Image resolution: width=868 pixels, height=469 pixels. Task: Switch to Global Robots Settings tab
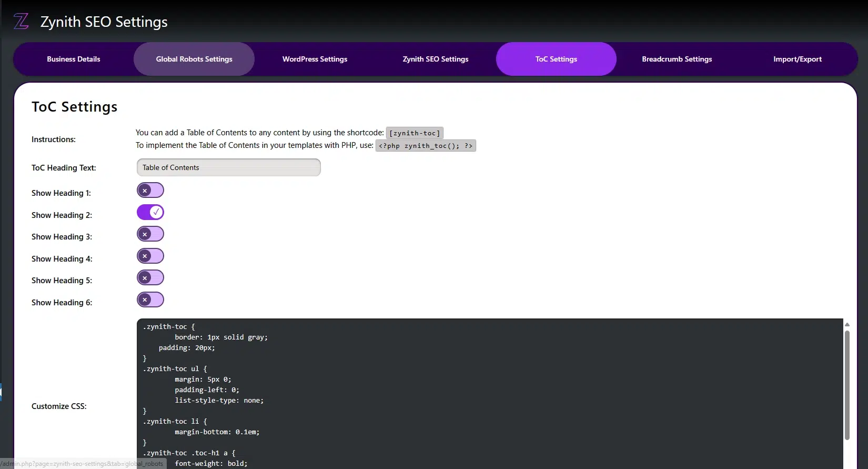194,59
